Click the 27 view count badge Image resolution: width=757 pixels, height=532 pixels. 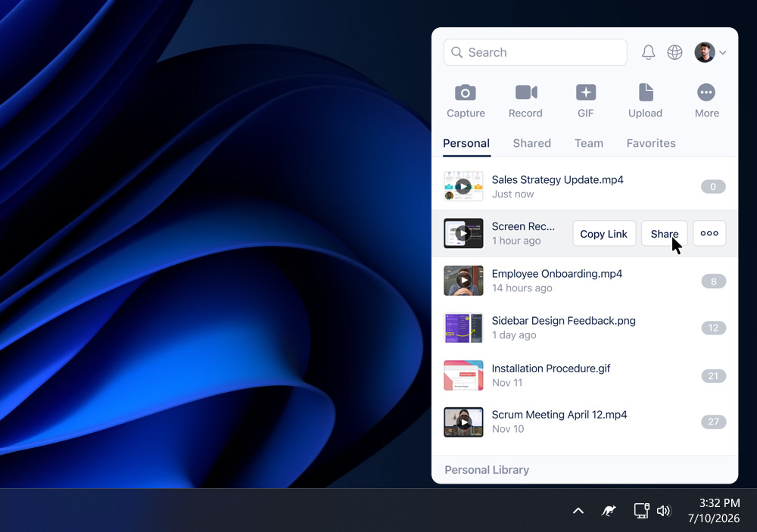click(713, 422)
